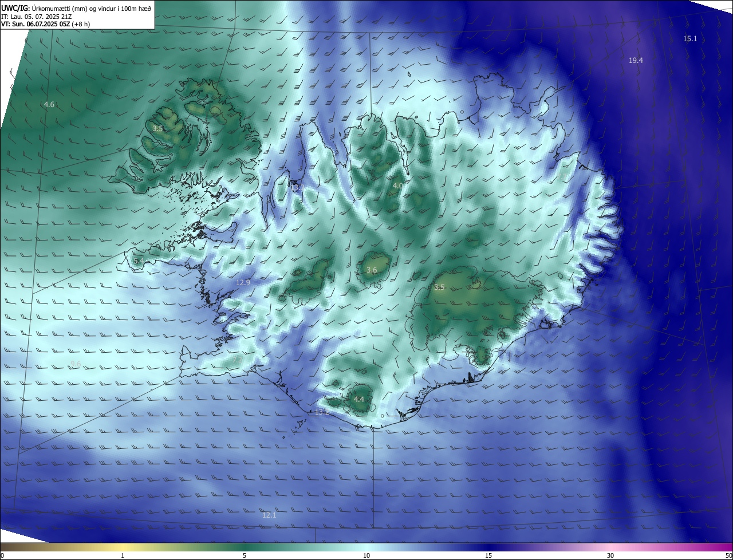
Task: Click the color scale tick label 30
Action: point(610,555)
